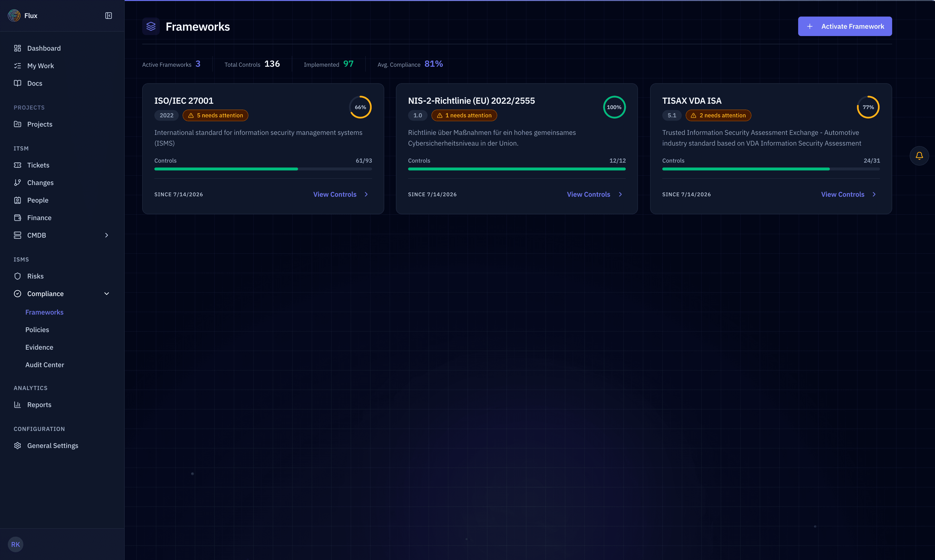Screen dimensions: 935x560
Task: Click the Changes branch icon
Action: click(17, 183)
